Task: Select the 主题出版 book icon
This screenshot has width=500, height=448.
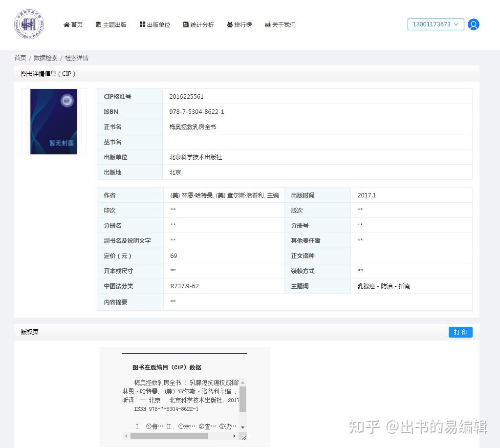Action: (98, 24)
